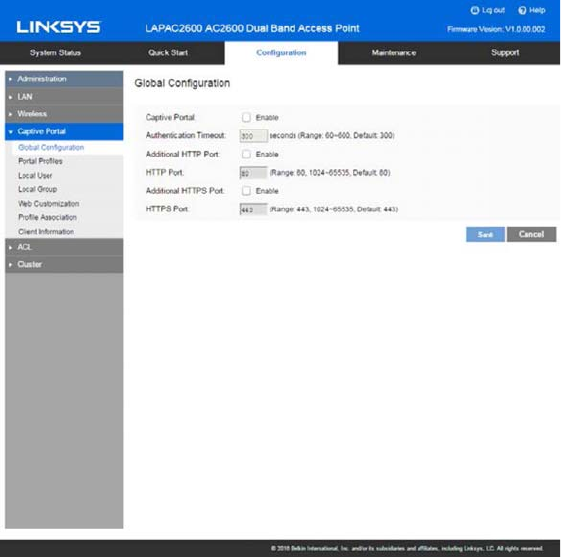Image resolution: width=561 pixels, height=557 pixels.
Task: Expand the LAN sidebar section
Action: 64,97
